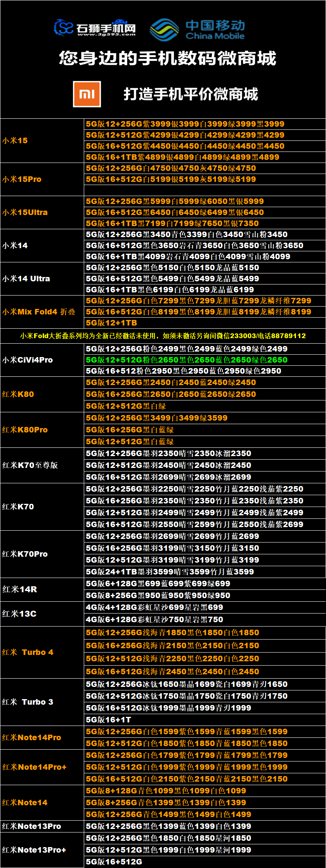Click row 5G版16+512G浅海青2450
Image resolution: width=326 pixels, height=868 pixels.
pyautogui.click(x=205, y=672)
